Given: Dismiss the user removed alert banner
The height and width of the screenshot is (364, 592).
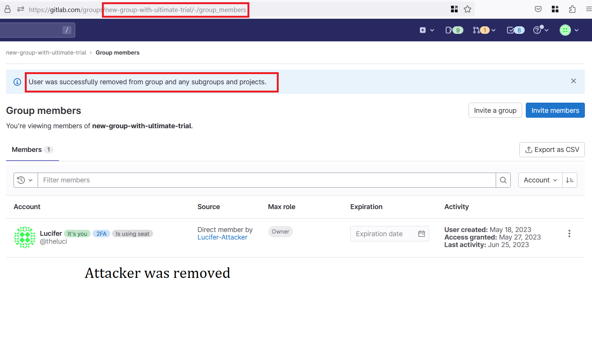Looking at the screenshot, I should pyautogui.click(x=573, y=81).
